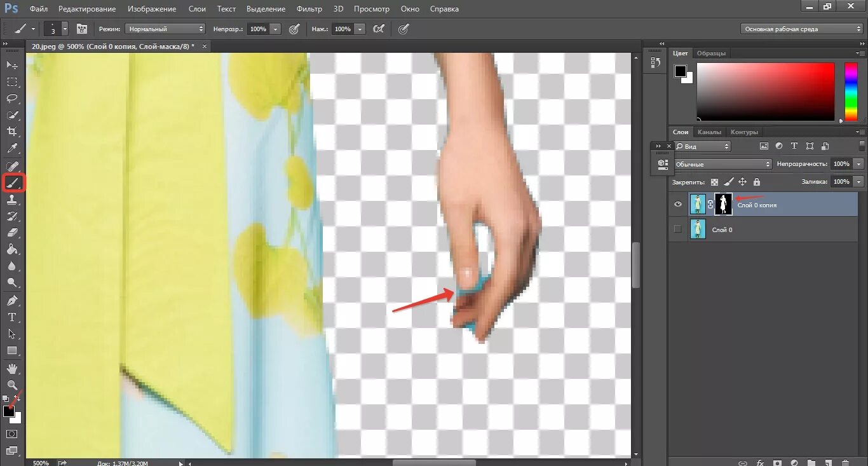The image size is (868, 466).
Task: Open the Файл menu
Action: click(39, 9)
